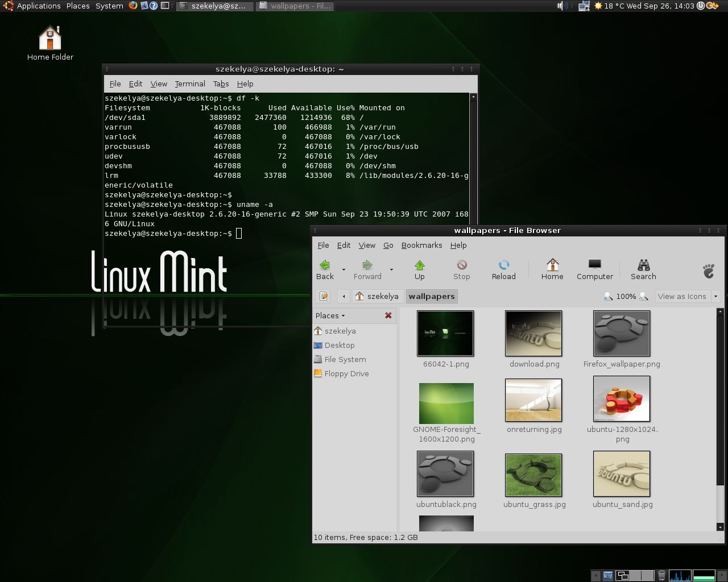Select onreturning.jpg thumbnail
The image size is (728, 582).
click(533, 400)
